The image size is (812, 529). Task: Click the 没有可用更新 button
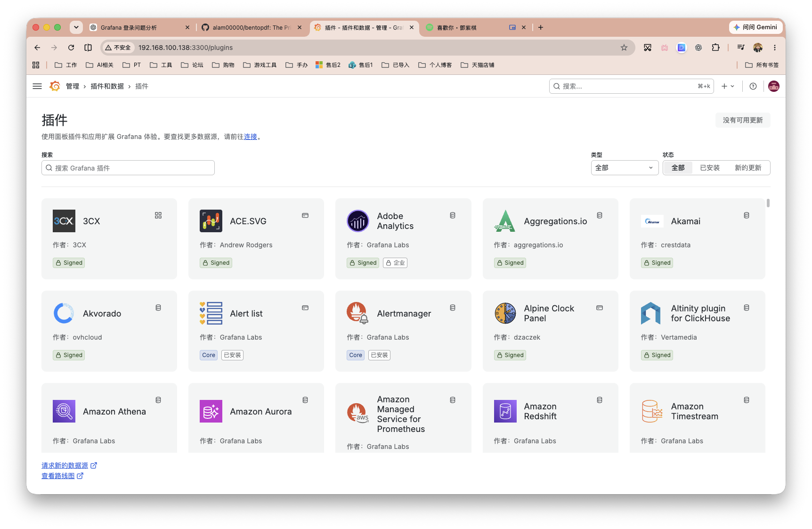(x=743, y=120)
